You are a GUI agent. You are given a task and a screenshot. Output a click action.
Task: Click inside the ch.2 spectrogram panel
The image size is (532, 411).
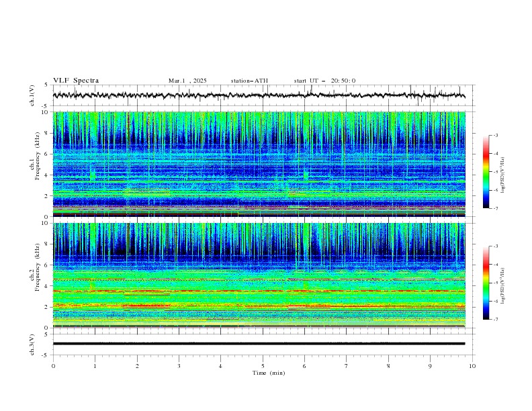click(259, 275)
